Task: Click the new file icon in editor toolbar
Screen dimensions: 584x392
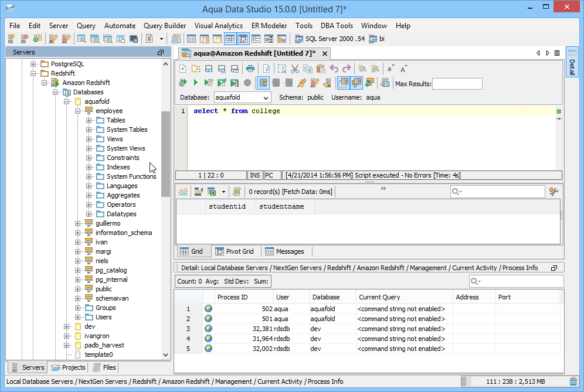Action: click(x=182, y=69)
